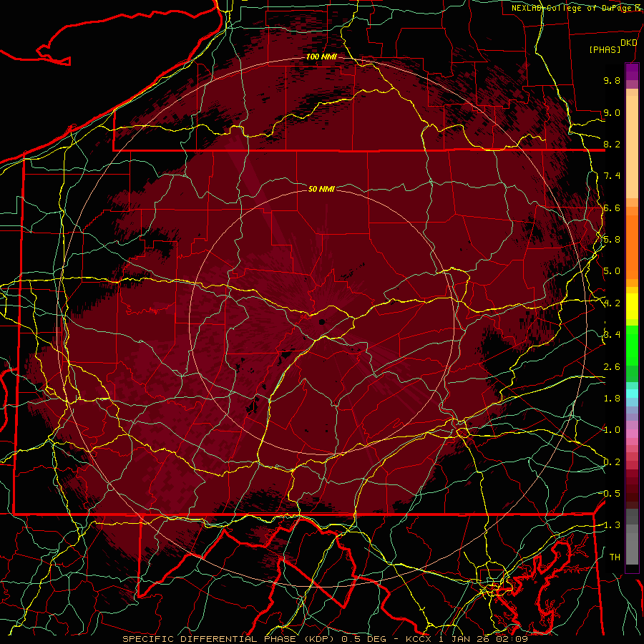Select the 8.2 scale value

pyautogui.click(x=612, y=144)
